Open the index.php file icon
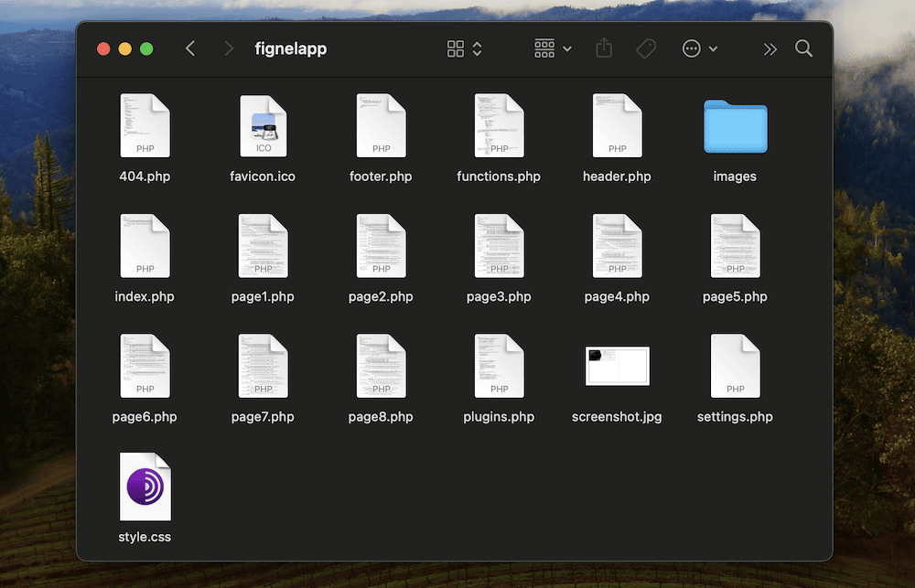This screenshot has height=588, width=915. [x=145, y=245]
